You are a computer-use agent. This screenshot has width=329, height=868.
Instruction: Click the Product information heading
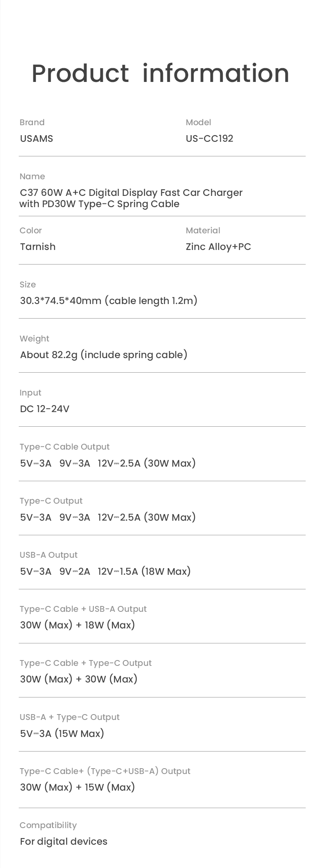coord(160,74)
